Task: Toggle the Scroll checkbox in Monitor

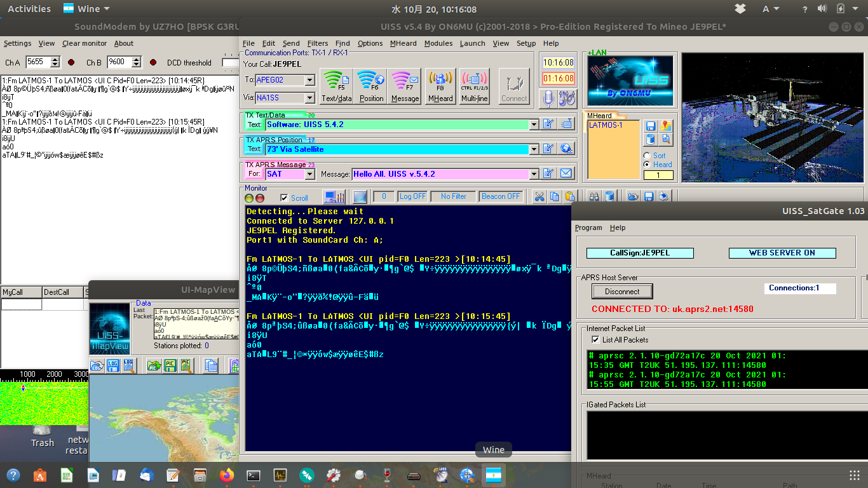Action: 284,198
